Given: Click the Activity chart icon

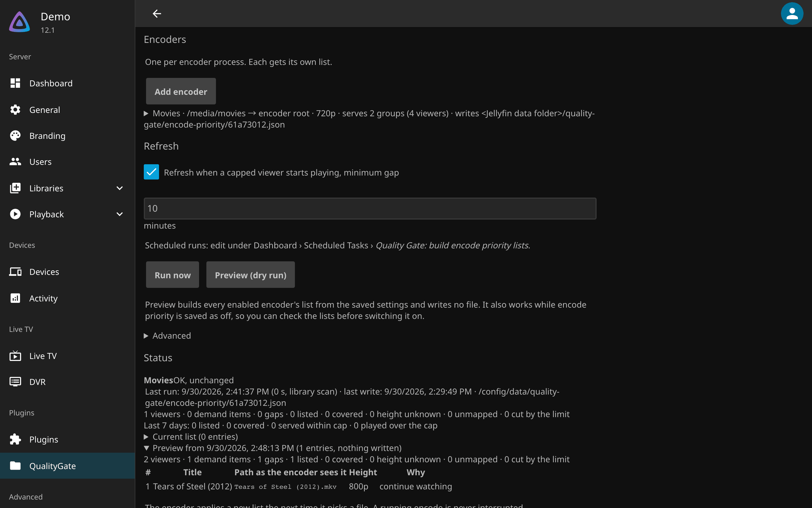Looking at the screenshot, I should coord(15,298).
